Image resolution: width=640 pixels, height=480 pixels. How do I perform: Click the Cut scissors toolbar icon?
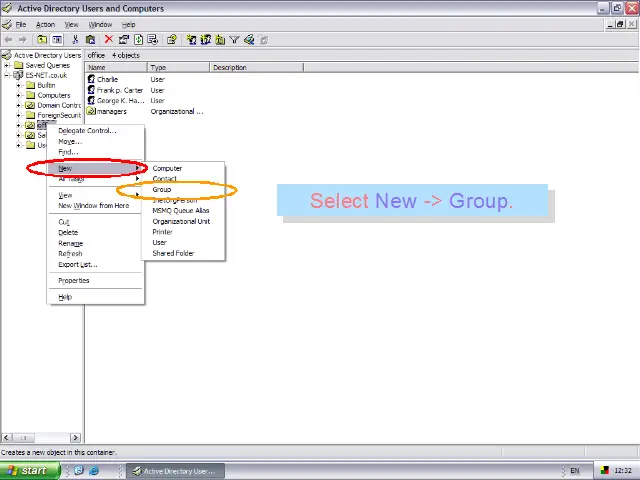[75, 40]
